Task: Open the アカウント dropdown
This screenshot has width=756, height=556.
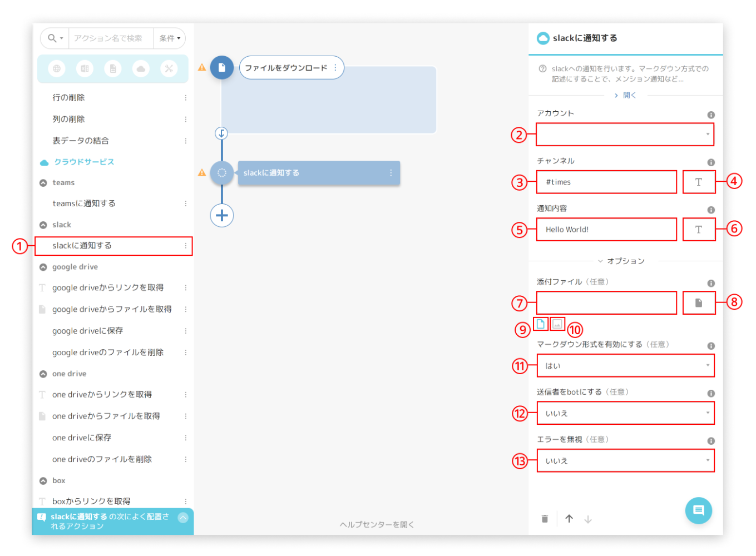Action: [x=625, y=135]
